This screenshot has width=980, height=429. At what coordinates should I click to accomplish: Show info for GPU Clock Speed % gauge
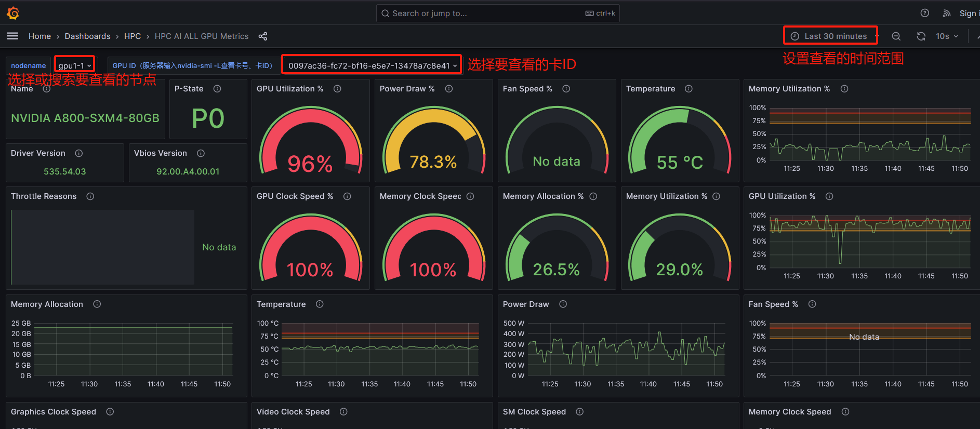[x=347, y=196]
